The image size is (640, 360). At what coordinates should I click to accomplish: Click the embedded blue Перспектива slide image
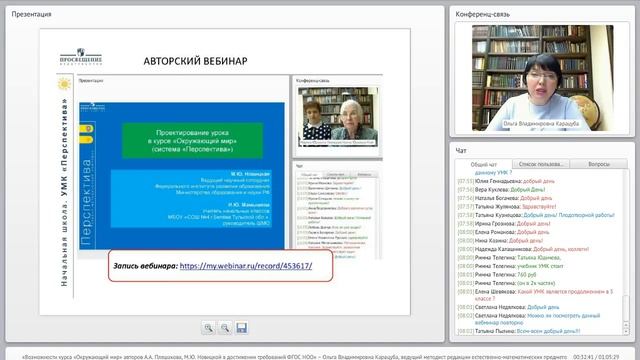[182, 176]
